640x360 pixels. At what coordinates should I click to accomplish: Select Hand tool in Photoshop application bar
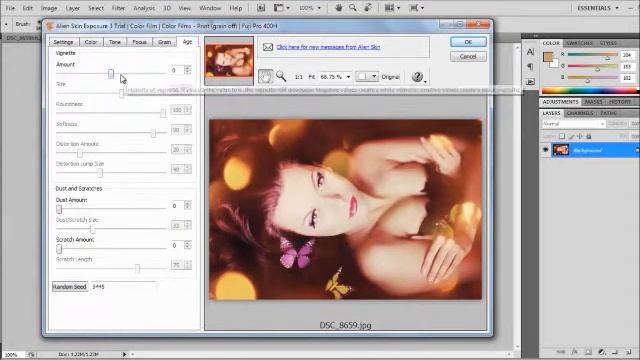coord(338,8)
